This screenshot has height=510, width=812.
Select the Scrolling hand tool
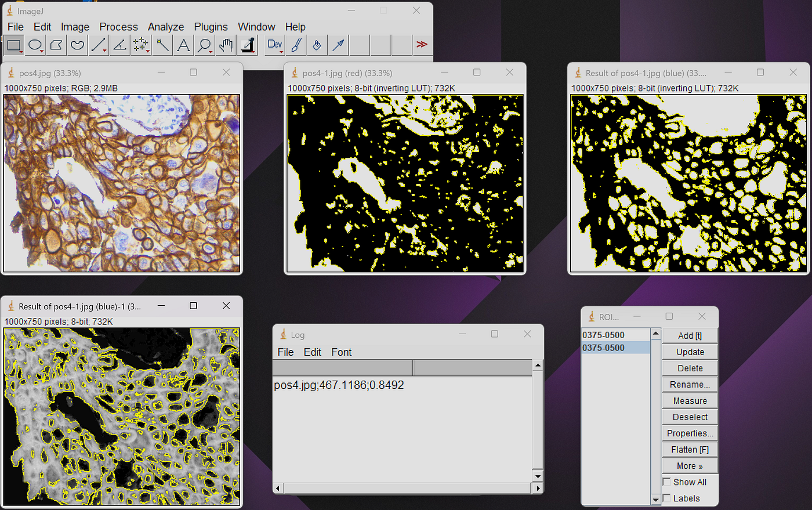[x=225, y=45]
